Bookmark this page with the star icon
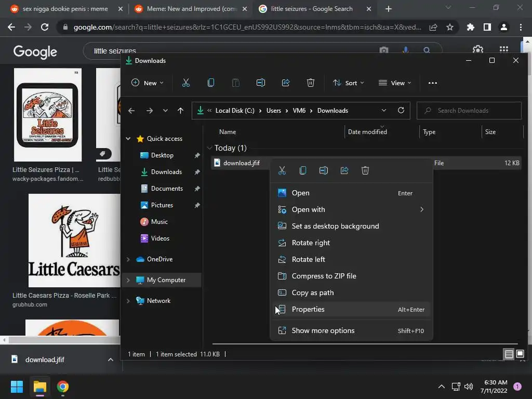 click(450, 27)
